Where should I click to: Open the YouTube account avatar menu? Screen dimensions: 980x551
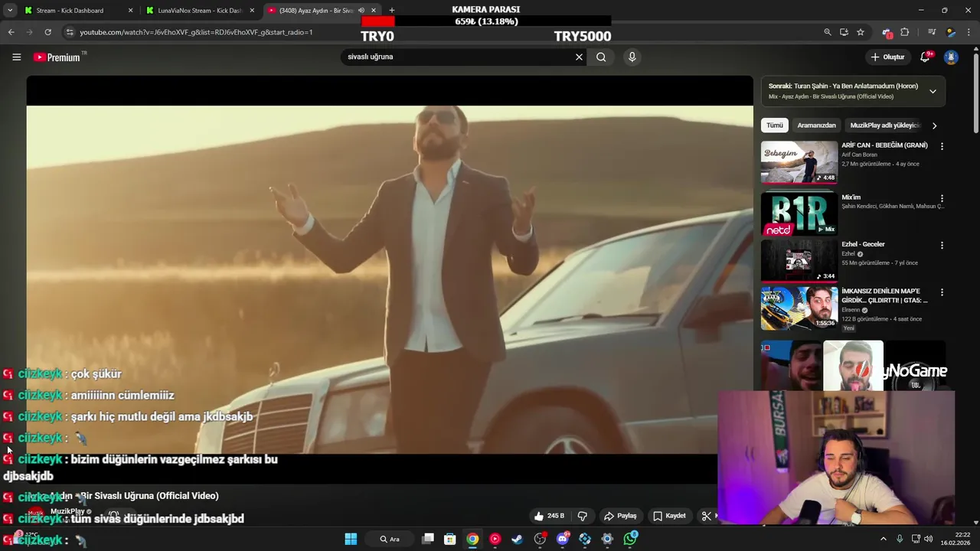(x=951, y=57)
